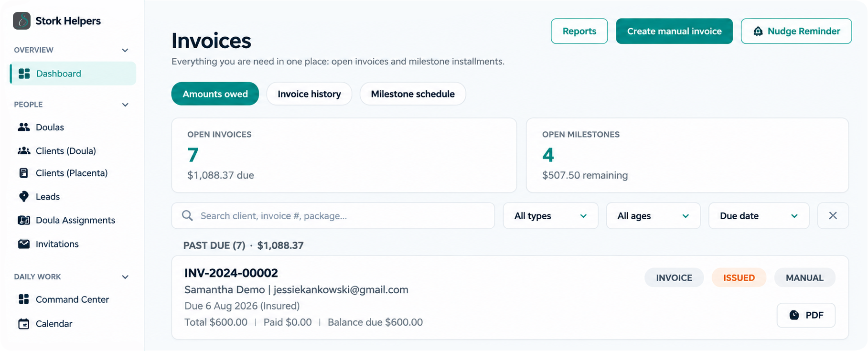
Task: Click invoice number INV-2024-00002
Action: [231, 273]
